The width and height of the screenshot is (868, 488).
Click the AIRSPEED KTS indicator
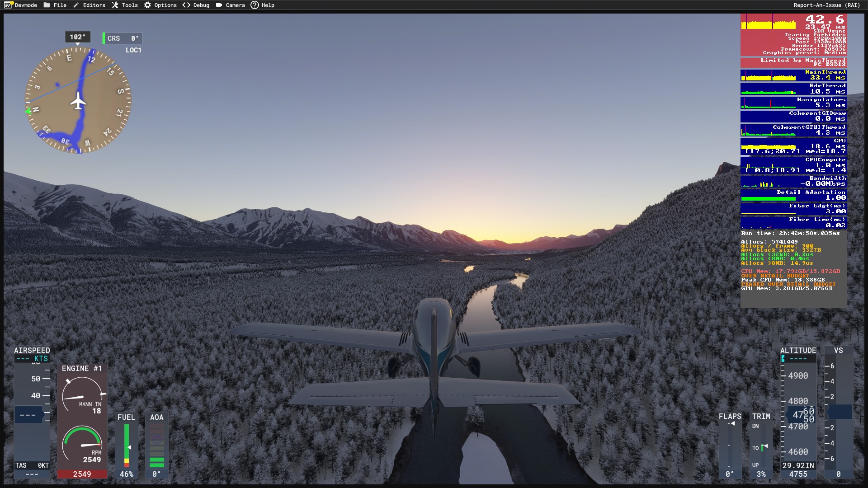pos(32,359)
